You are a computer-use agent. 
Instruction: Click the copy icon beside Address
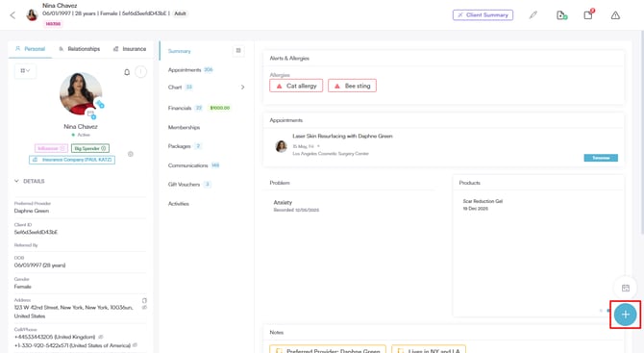tap(144, 300)
